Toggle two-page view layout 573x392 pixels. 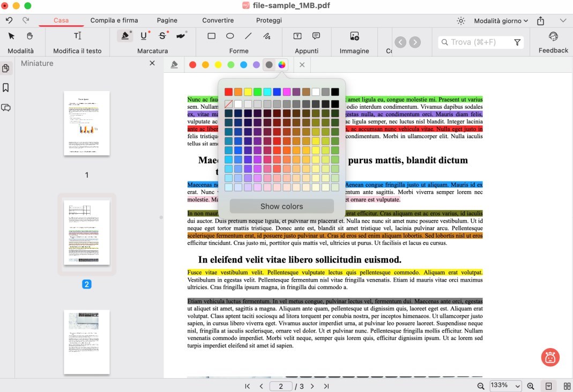tap(567, 386)
